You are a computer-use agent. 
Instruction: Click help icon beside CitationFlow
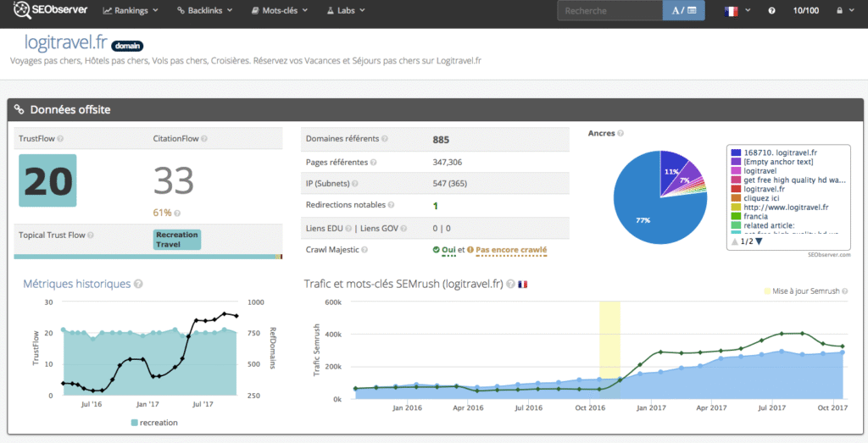[x=204, y=138]
